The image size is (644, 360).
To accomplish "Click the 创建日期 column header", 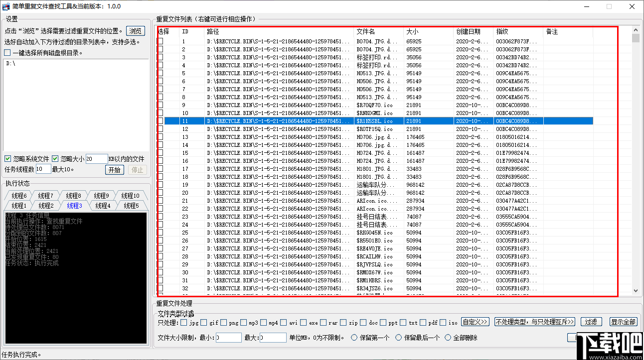I will 474,31.
